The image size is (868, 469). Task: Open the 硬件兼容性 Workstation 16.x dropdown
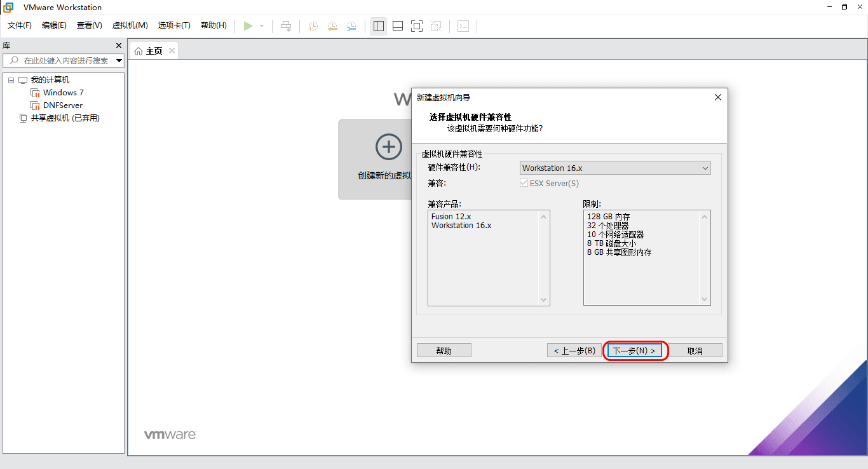click(615, 168)
